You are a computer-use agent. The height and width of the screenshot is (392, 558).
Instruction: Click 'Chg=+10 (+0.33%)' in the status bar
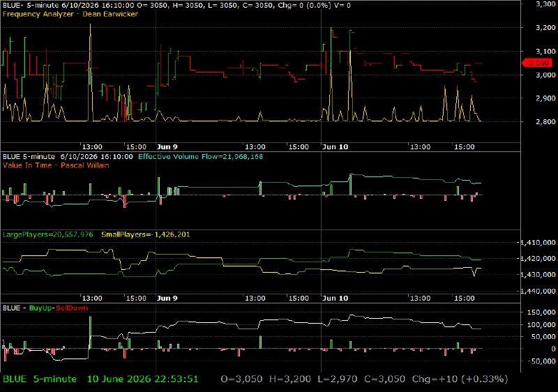pos(460,379)
